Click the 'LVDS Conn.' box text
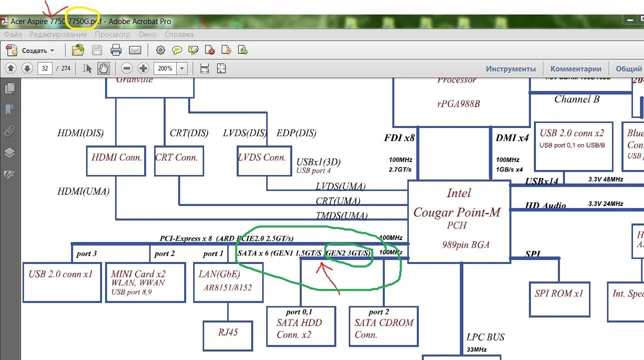 (262, 157)
